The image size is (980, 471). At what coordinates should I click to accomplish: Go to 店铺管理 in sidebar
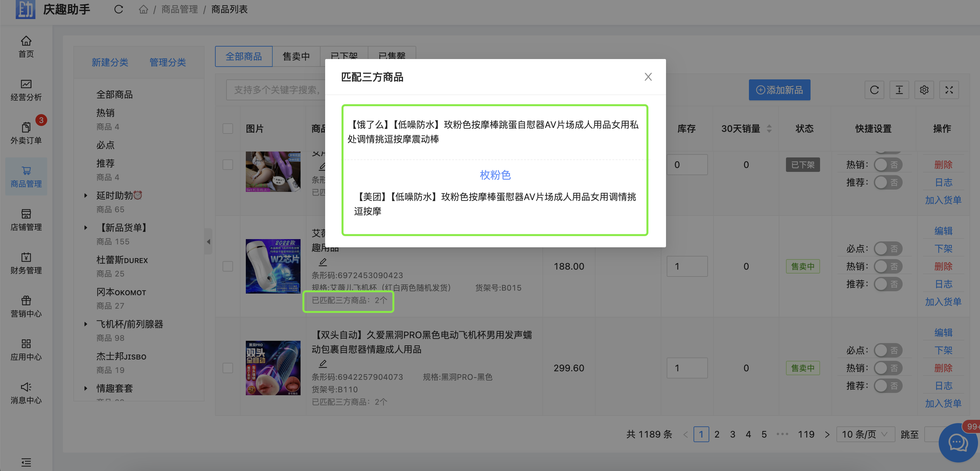pos(26,220)
